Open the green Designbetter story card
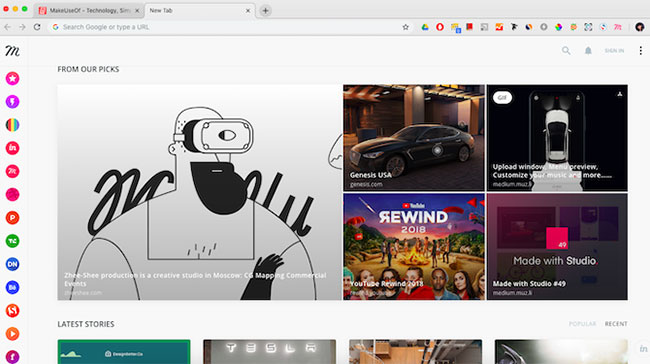The image size is (650, 364). tap(124, 352)
